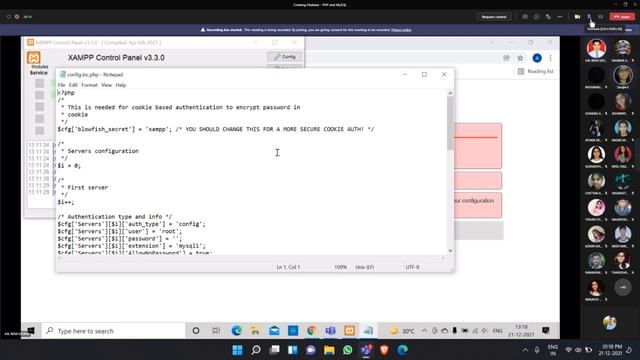Screen dimensions: 640x360
Task: Open the Chrome three-dot menu
Action: pos(550,58)
